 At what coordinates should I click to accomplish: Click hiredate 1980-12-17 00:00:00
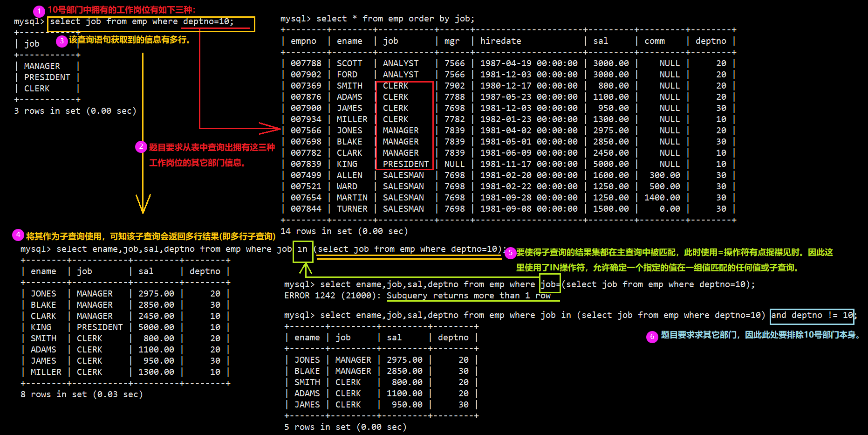[529, 86]
